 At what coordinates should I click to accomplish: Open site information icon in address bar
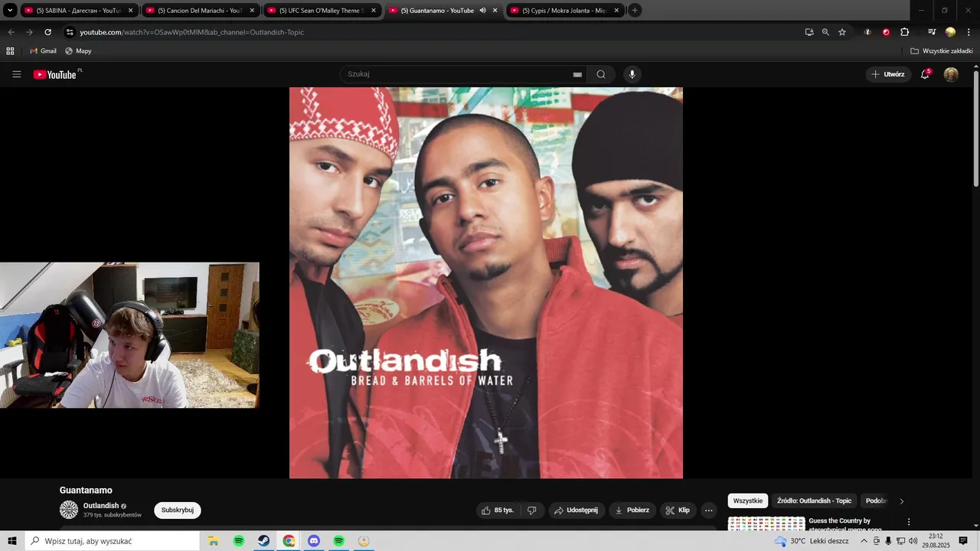pos(70,32)
